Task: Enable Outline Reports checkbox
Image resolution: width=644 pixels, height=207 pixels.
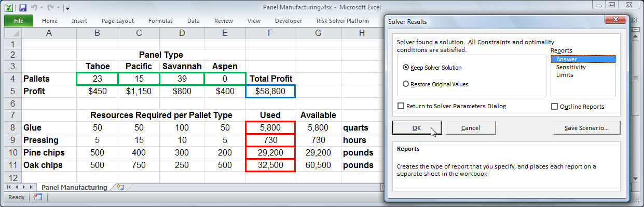Action: (x=554, y=107)
